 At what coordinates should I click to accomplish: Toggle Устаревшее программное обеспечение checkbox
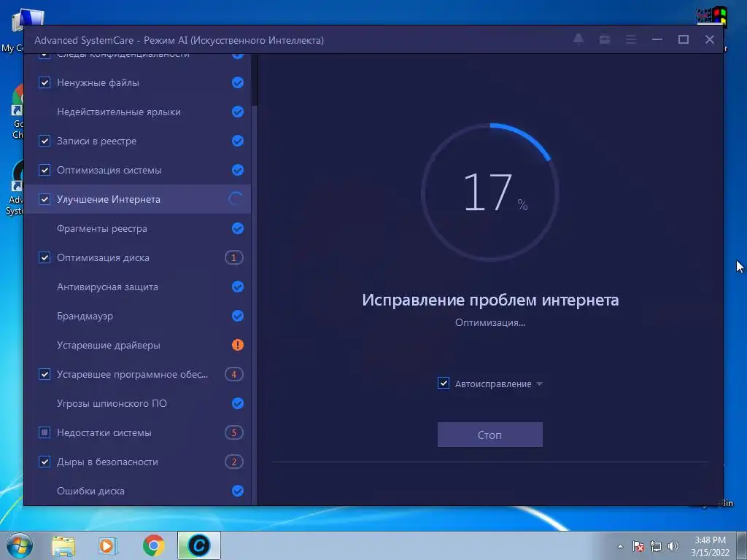(44, 374)
